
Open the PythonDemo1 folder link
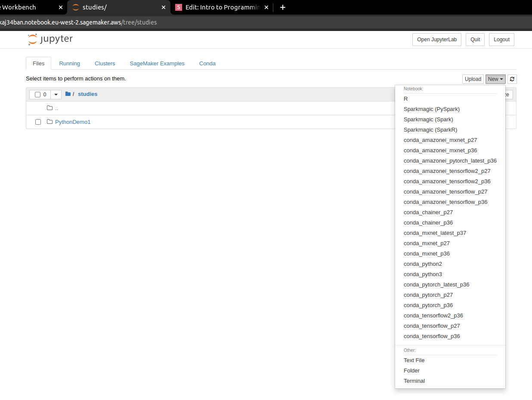73,122
